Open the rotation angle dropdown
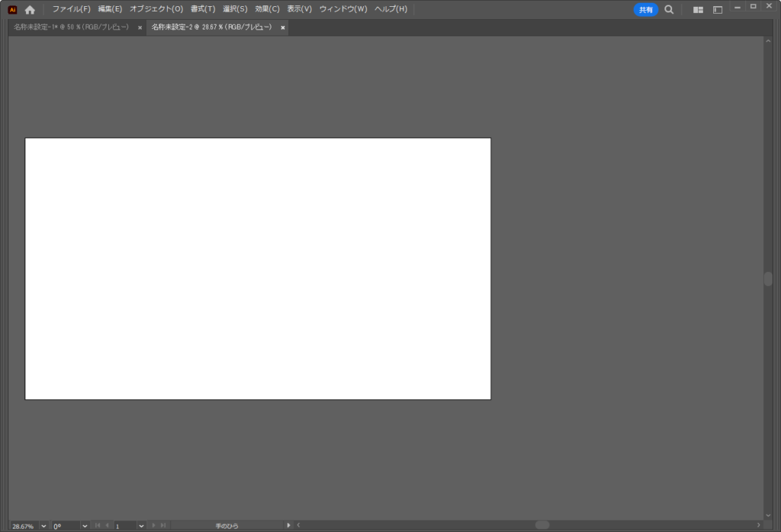Image resolution: width=781 pixels, height=532 pixels. (x=84, y=526)
